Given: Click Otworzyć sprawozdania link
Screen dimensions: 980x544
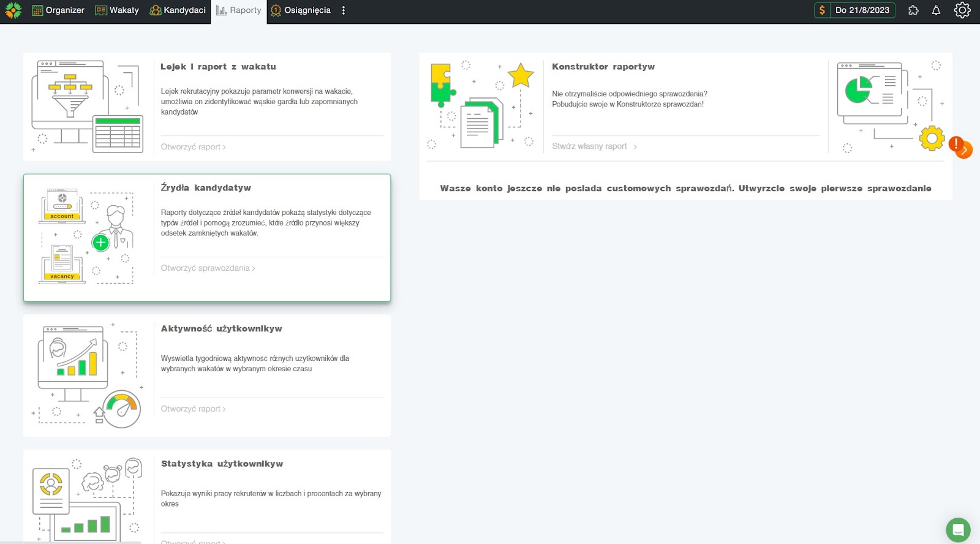Looking at the screenshot, I should click(x=208, y=268).
